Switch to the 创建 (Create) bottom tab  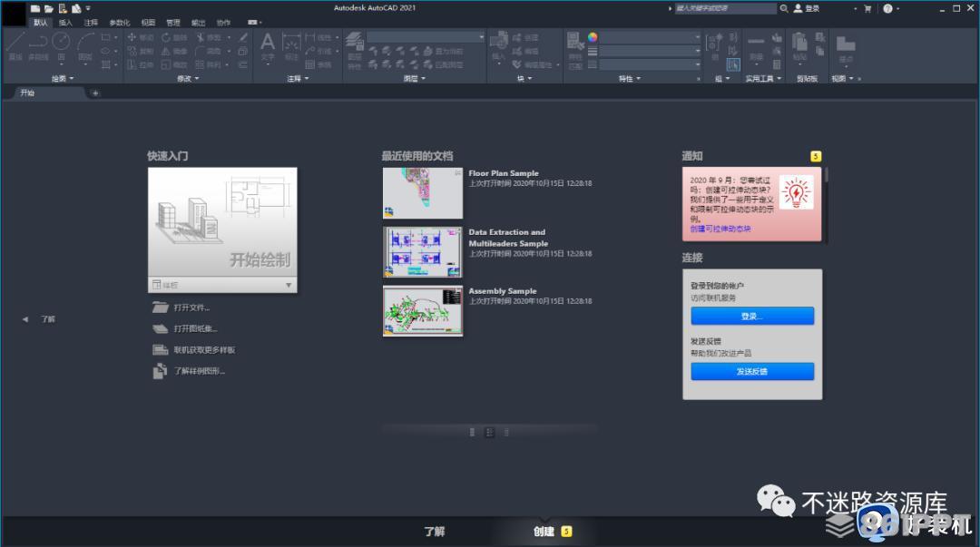544,532
